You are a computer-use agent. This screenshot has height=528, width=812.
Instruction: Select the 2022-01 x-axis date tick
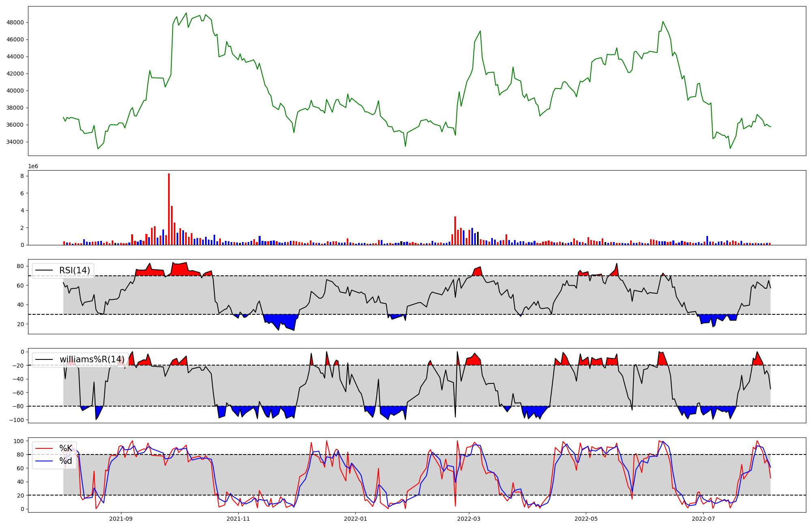[356, 519]
